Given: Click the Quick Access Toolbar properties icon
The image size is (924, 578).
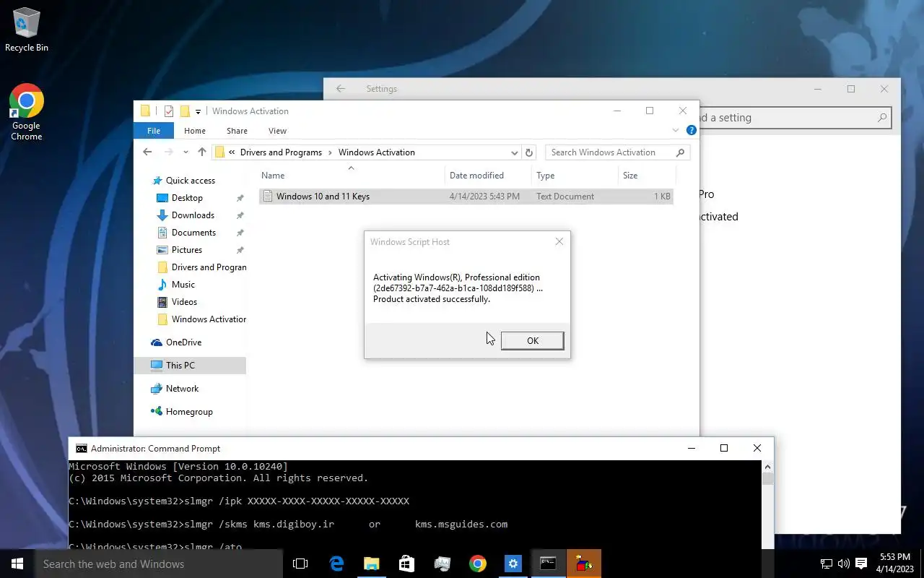Looking at the screenshot, I should 169,111.
